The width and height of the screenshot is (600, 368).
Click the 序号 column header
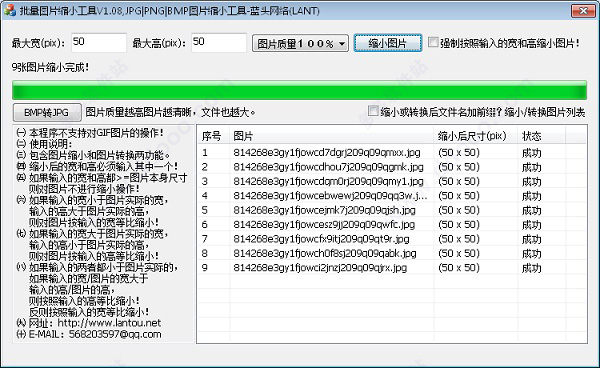pos(214,136)
